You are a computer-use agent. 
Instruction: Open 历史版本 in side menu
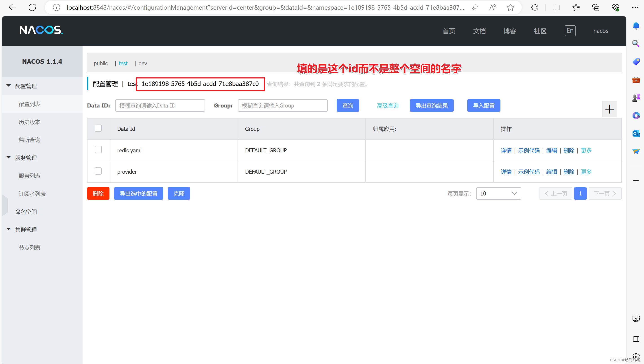point(30,122)
